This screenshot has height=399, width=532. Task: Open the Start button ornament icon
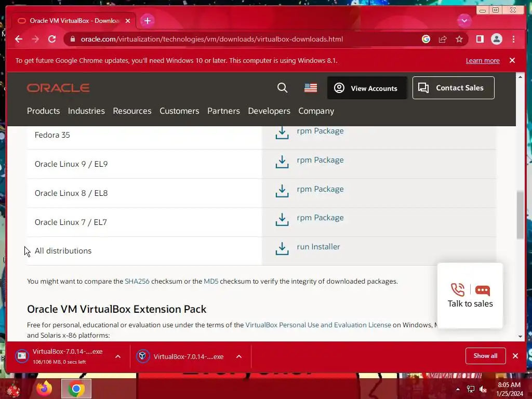click(14, 389)
